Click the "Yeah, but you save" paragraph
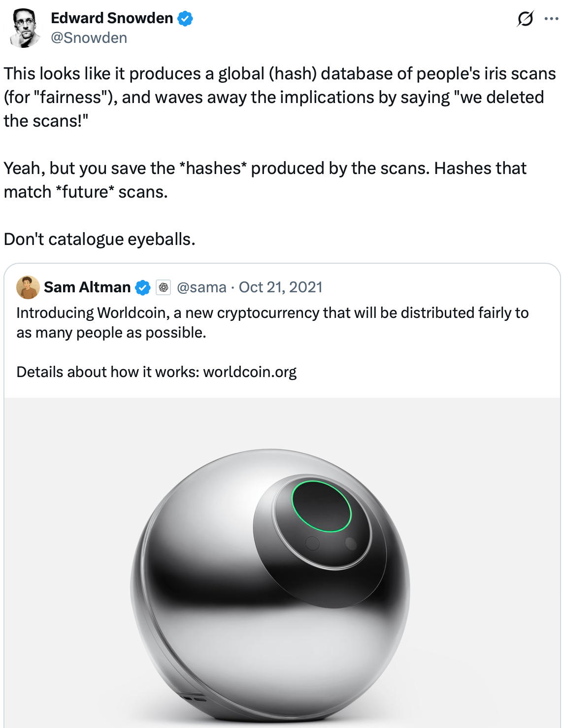The height and width of the screenshot is (728, 563). pos(265,180)
